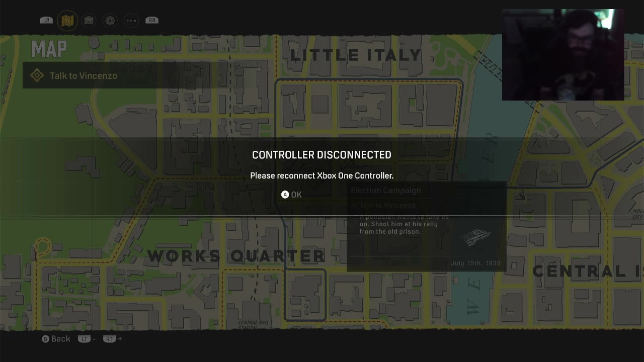The height and width of the screenshot is (362, 644).
Task: Click the Works Quarter district label
Action: pos(236,255)
